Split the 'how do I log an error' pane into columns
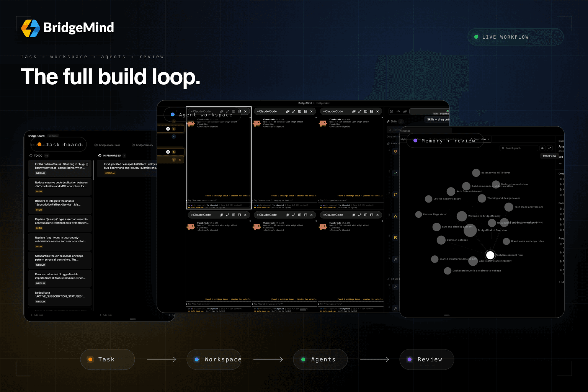The width and height of the screenshot is (588, 392). [299, 215]
